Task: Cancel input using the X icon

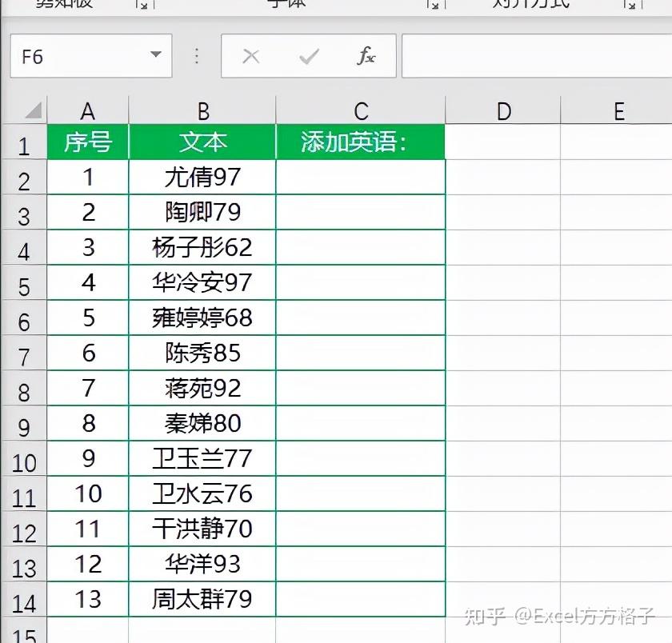Action: coord(250,56)
